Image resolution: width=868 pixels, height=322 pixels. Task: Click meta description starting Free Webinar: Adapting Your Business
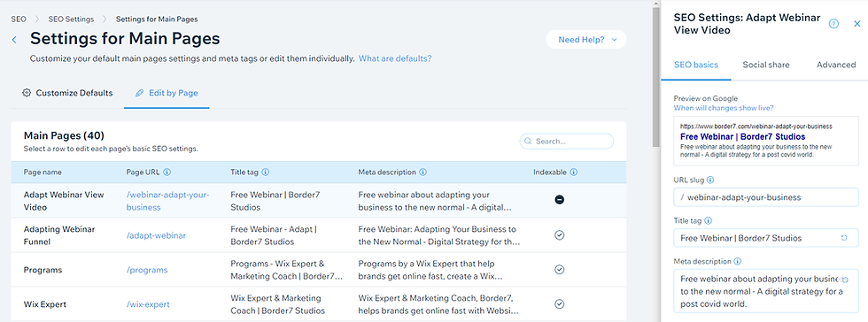click(439, 235)
